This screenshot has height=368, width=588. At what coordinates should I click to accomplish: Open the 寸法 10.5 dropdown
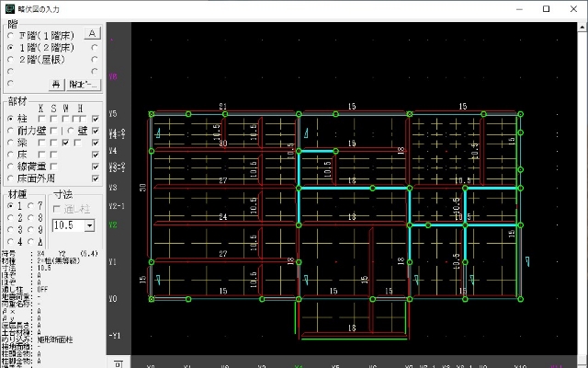pos(89,224)
